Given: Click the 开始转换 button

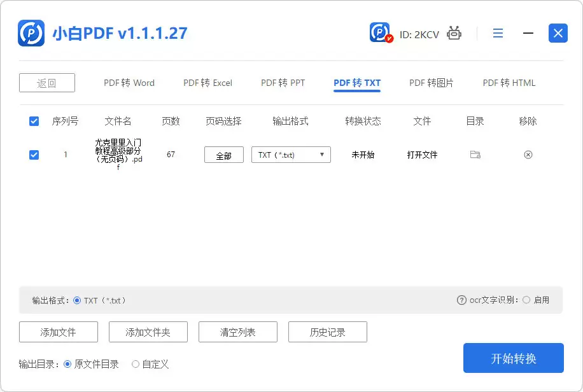Looking at the screenshot, I should [x=513, y=358].
